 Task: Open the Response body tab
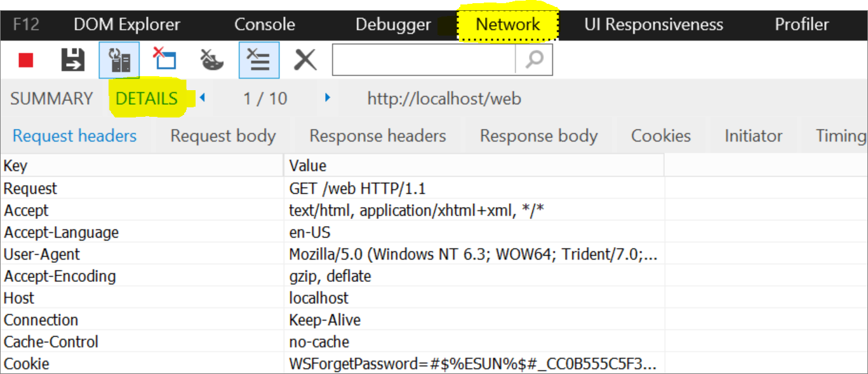pyautogui.click(x=538, y=136)
